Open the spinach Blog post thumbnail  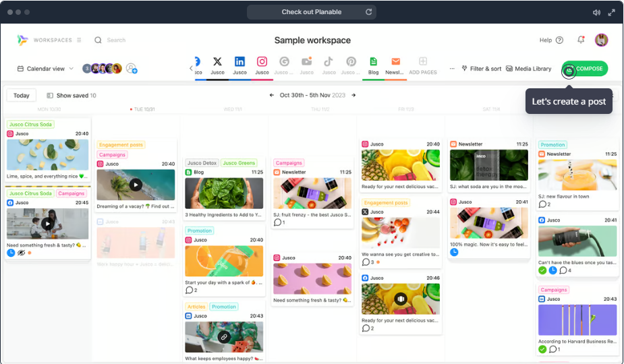click(224, 193)
